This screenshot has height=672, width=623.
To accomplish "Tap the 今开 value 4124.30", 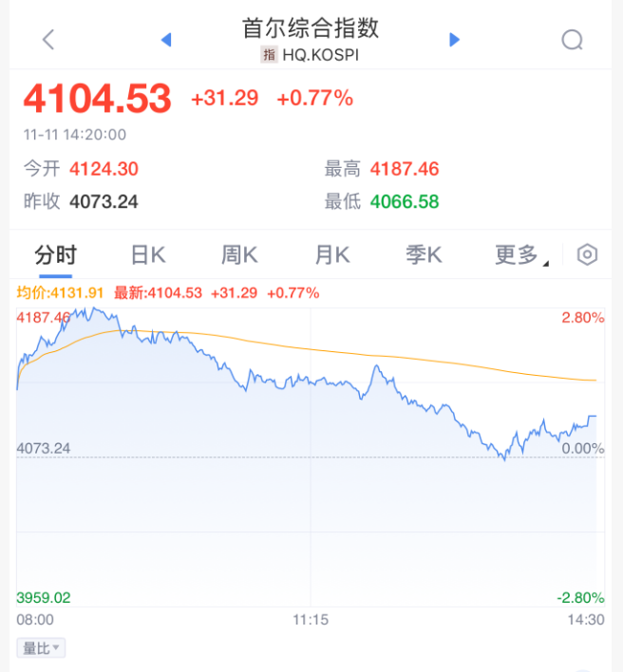I will tap(104, 170).
